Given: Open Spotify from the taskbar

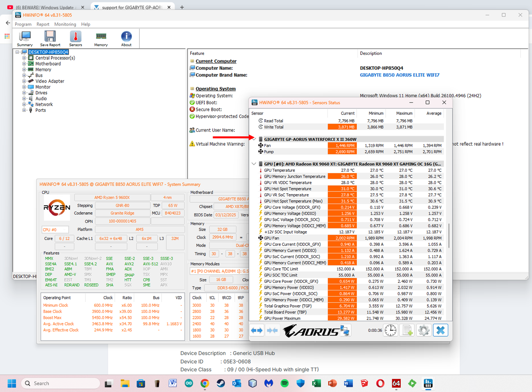Looking at the screenshot, I should (x=285, y=383).
